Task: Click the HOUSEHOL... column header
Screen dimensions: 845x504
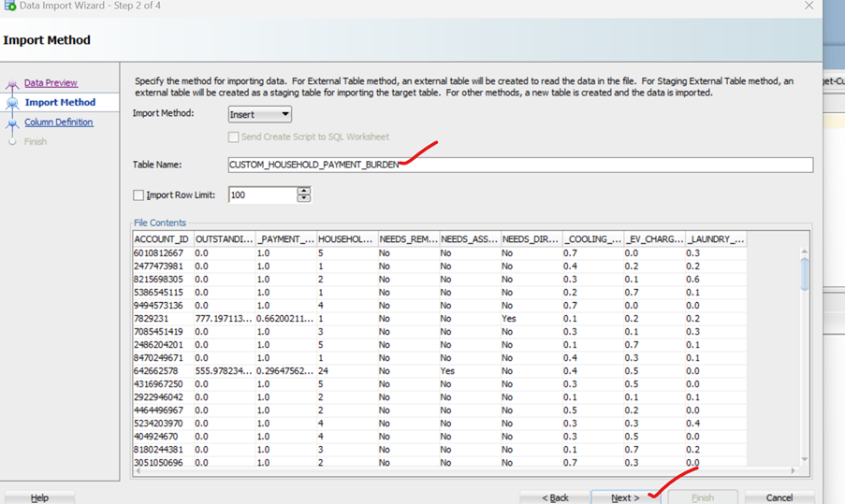Action: [347, 239]
